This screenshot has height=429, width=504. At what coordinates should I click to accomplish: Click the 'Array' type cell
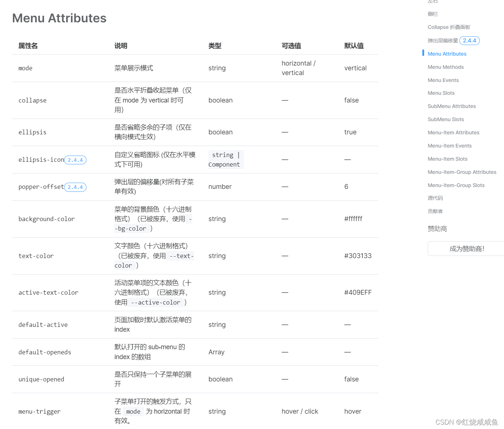tap(216, 352)
